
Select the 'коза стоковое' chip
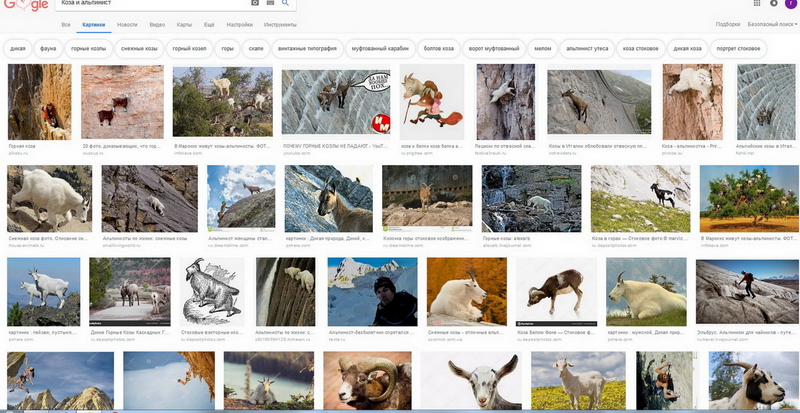(640, 49)
